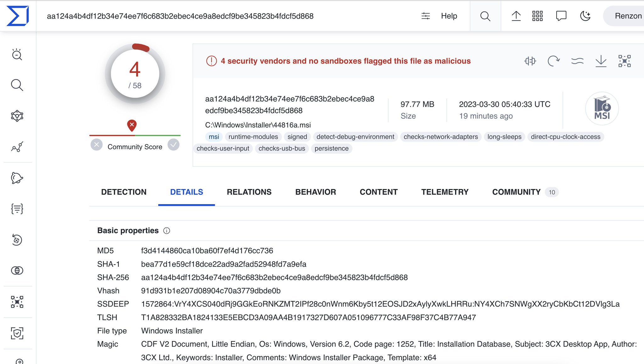The image size is (644, 364).
Task: Click the Vhash value 91d931b1e207d08904c70a3779dbde0b
Action: coord(211,291)
